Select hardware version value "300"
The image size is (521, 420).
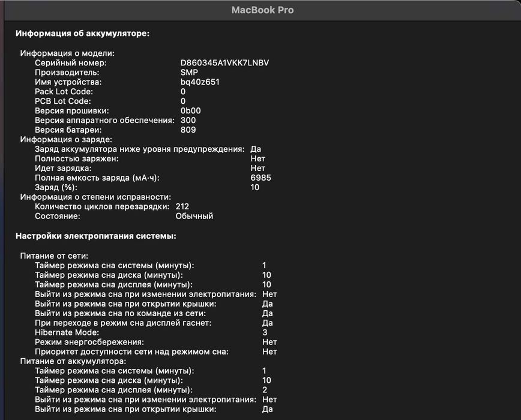188,121
